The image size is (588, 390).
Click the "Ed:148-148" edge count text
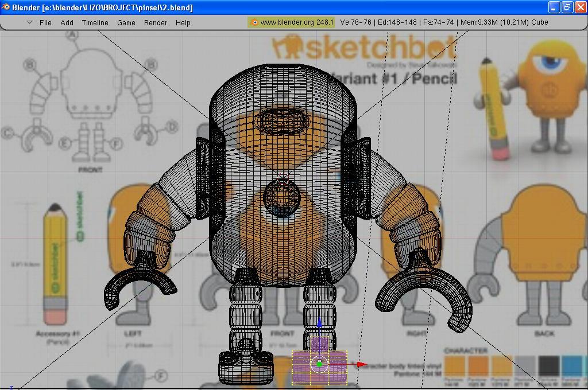(x=397, y=22)
